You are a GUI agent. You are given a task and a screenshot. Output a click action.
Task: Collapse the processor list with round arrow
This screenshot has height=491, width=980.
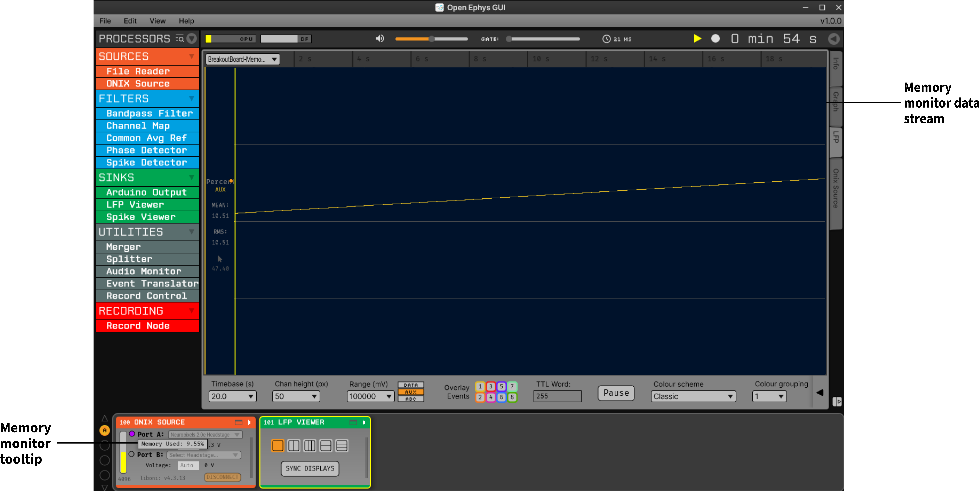(x=192, y=38)
